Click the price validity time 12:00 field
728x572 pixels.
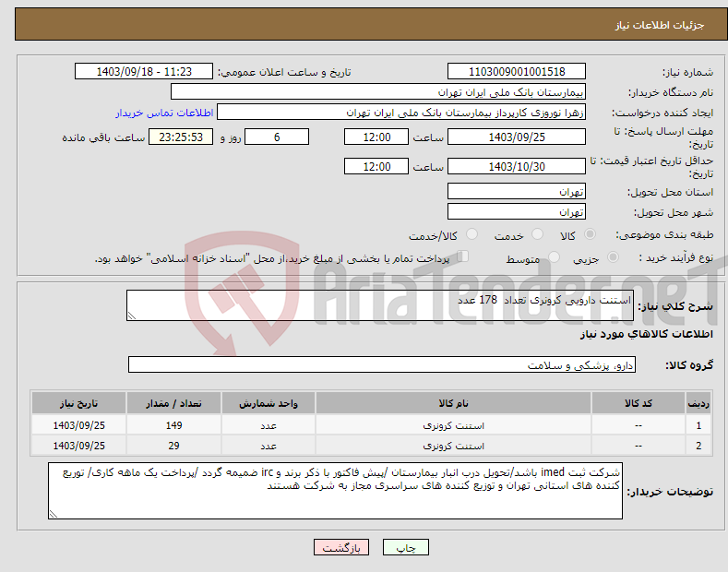click(376, 166)
